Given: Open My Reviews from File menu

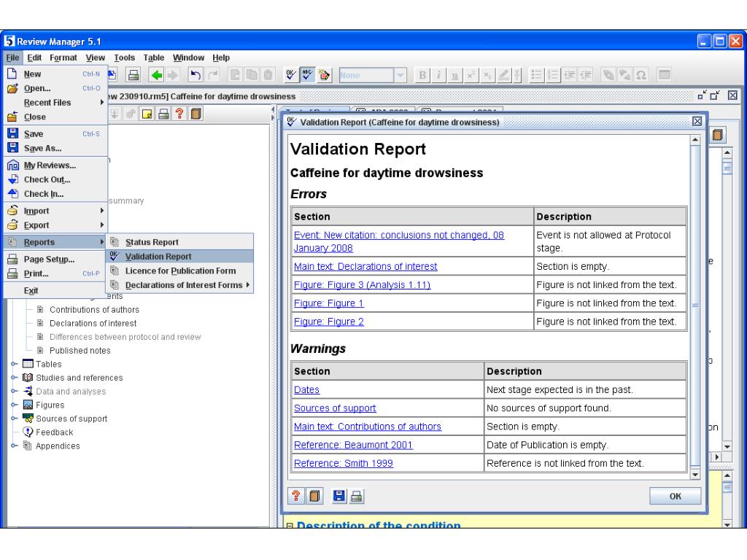Looking at the screenshot, I should (x=55, y=166).
